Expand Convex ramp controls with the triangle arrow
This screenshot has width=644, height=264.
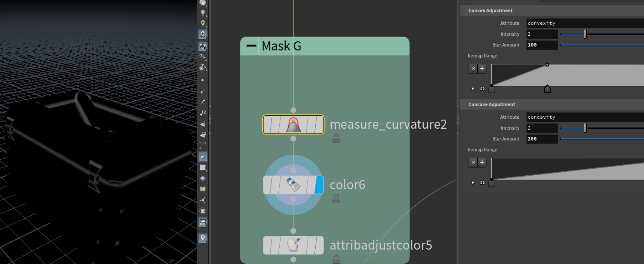tap(473, 89)
